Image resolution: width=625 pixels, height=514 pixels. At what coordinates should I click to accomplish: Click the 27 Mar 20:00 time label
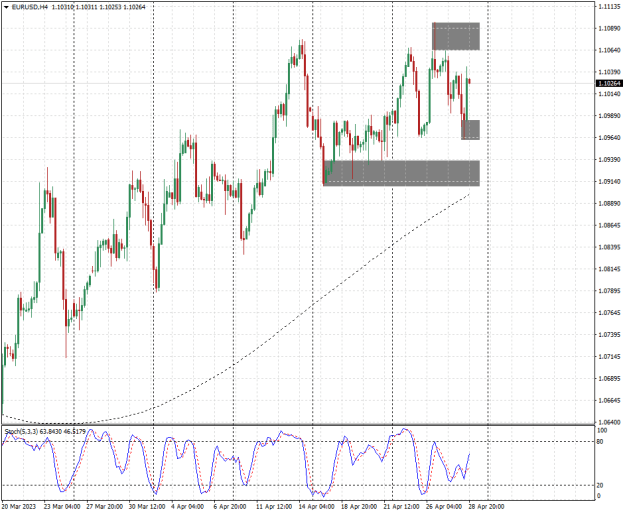point(104,507)
